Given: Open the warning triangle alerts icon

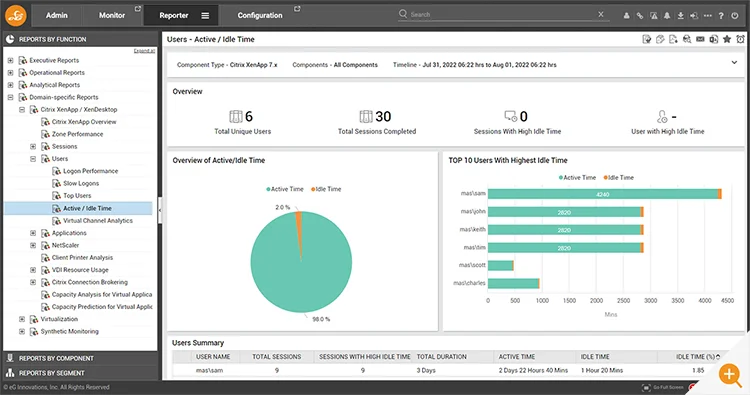Looking at the screenshot, I should (x=653, y=15).
